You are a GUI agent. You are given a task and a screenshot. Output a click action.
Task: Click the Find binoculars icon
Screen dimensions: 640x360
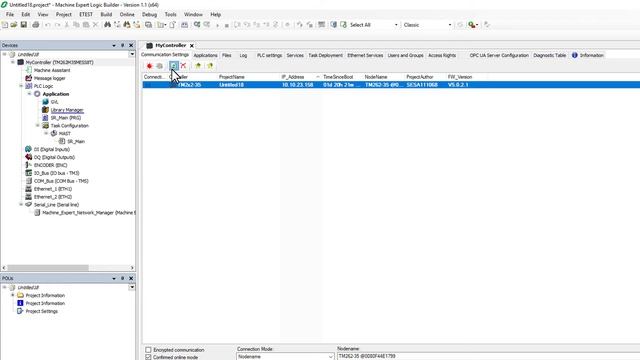(x=107, y=25)
